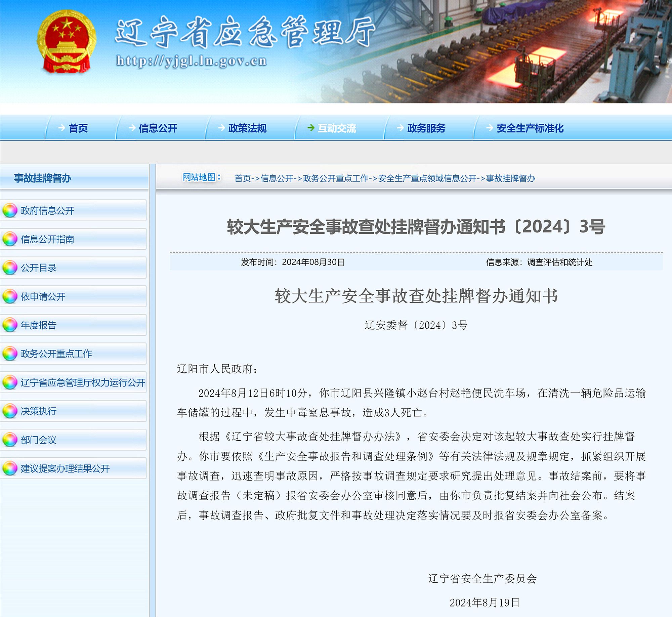
Task: Open the 政策法规 navigation tab
Action: pos(247,128)
